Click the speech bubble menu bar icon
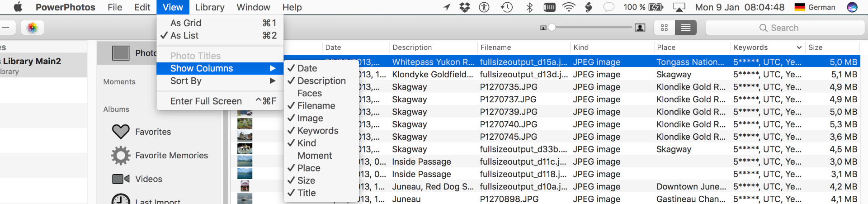Image resolution: width=868 pixels, height=204 pixels. pos(609,7)
